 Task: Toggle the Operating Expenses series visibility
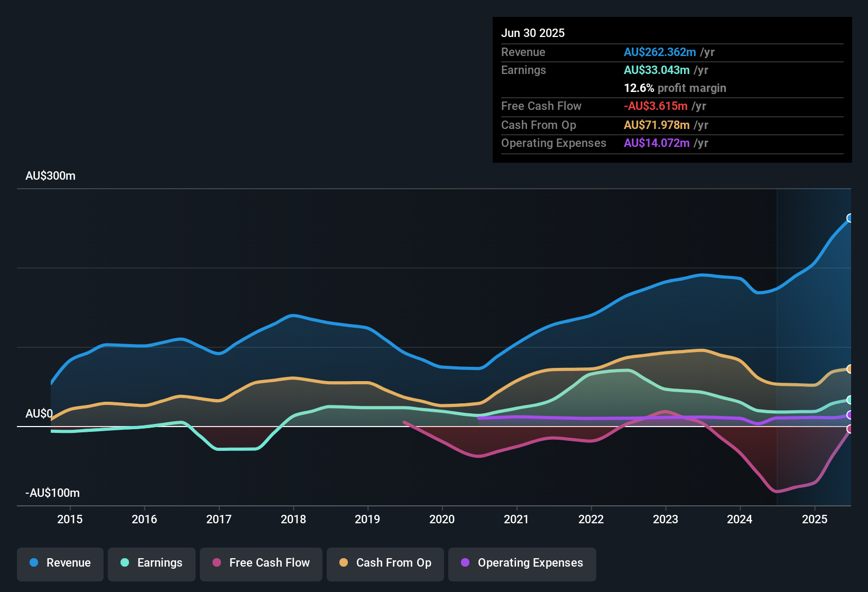click(x=522, y=564)
